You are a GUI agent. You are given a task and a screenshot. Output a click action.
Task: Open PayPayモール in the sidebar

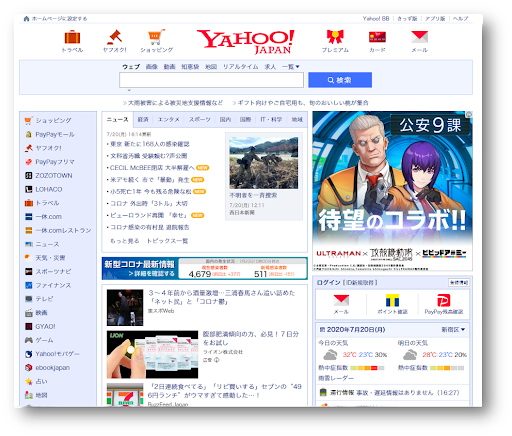point(55,134)
